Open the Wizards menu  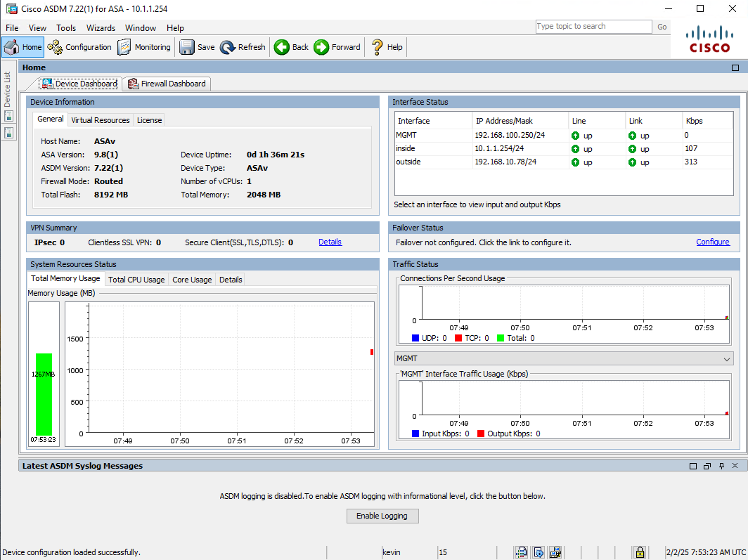point(101,28)
